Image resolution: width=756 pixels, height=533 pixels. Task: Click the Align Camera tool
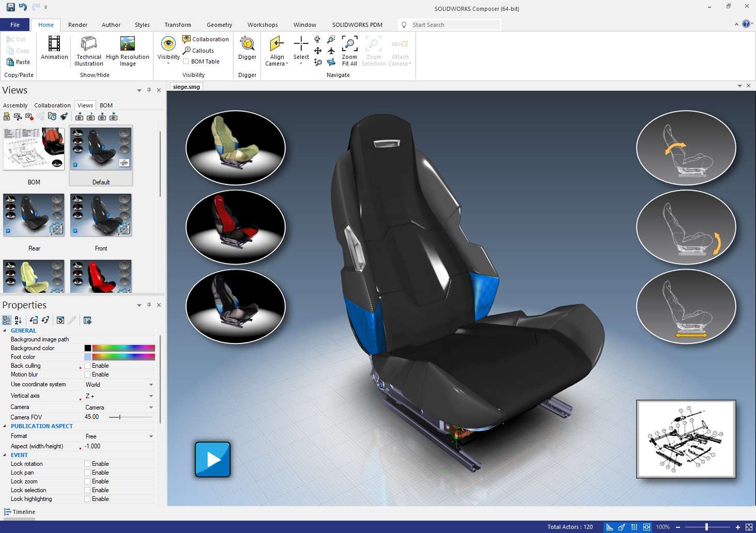click(x=277, y=51)
